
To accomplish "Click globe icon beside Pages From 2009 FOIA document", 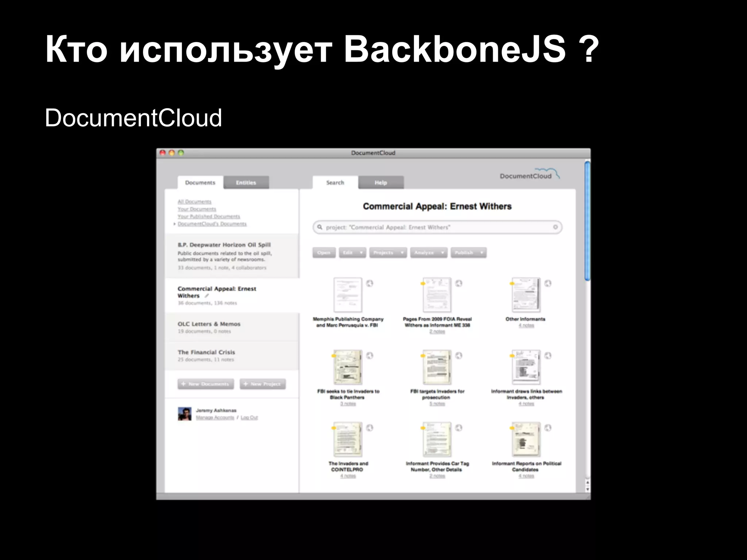I will pos(459,283).
